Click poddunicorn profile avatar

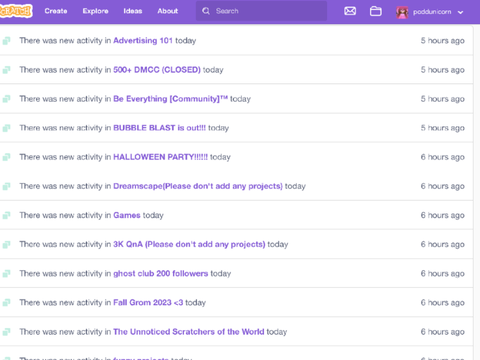pos(402,12)
